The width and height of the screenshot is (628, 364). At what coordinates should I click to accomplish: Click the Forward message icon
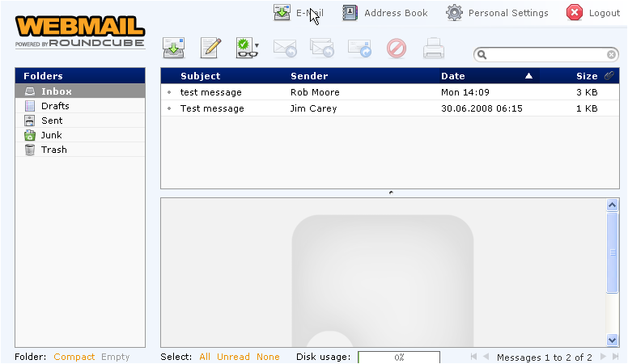tap(359, 49)
